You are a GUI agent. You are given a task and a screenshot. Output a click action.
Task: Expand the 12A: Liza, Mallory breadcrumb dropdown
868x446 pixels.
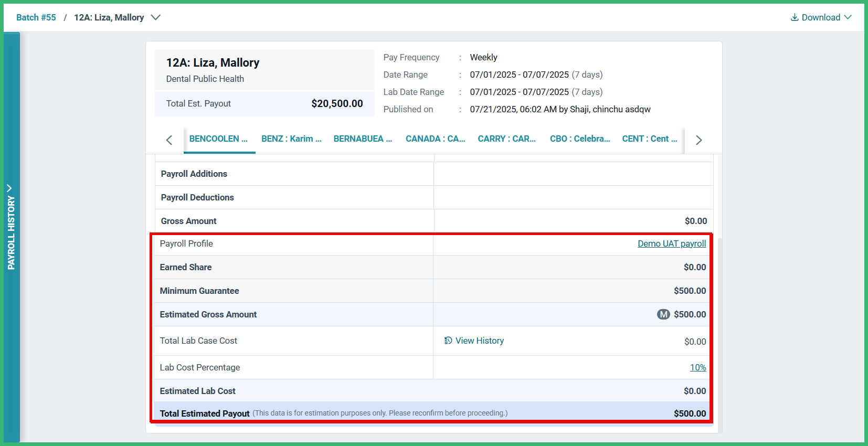[155, 17]
